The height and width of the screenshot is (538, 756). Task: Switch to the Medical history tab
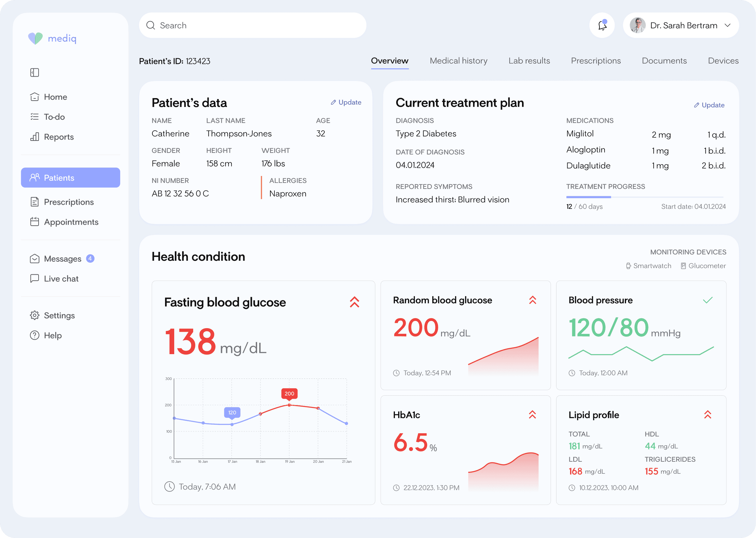458,61
